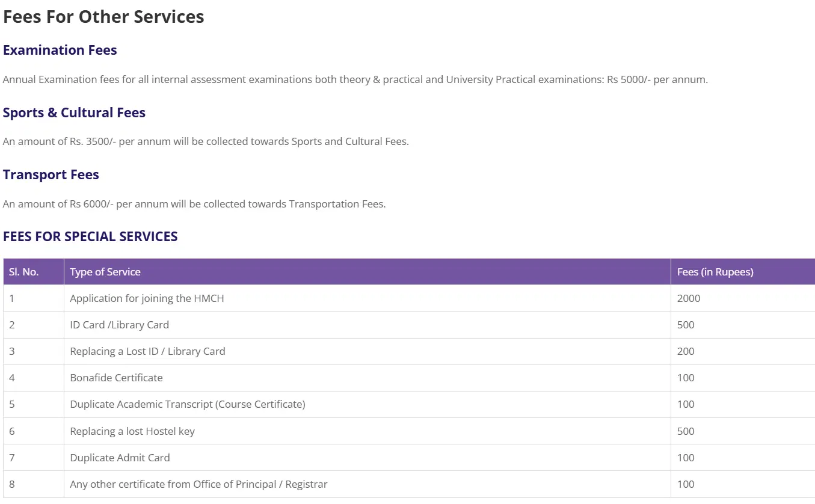Click the 2000 fee value in the table
The width and height of the screenshot is (815, 504).
click(689, 298)
